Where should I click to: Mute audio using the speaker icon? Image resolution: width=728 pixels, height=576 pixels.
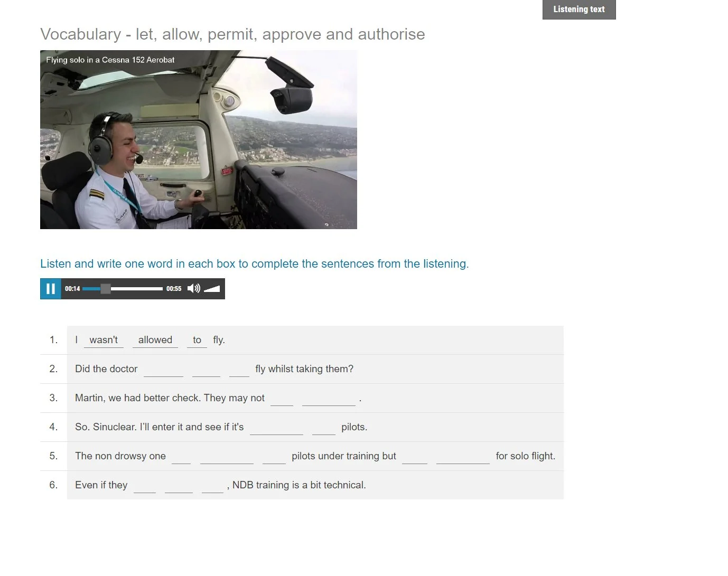click(193, 289)
